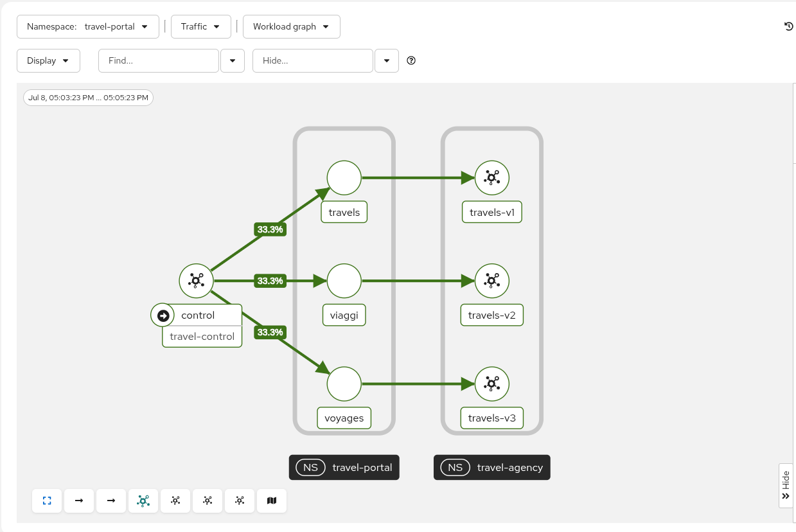Open the Namespace travel-portal dropdown
Screen dimensions: 796x532
click(x=88, y=26)
